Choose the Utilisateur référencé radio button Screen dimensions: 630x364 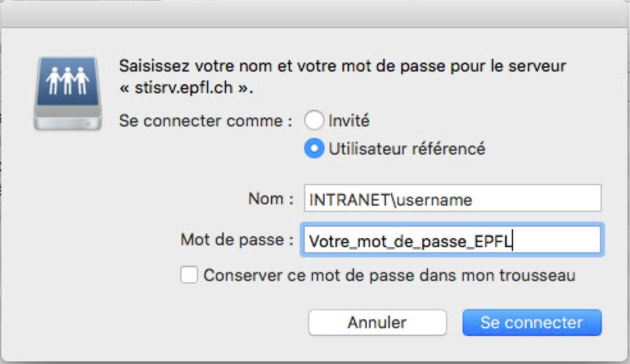(x=314, y=149)
